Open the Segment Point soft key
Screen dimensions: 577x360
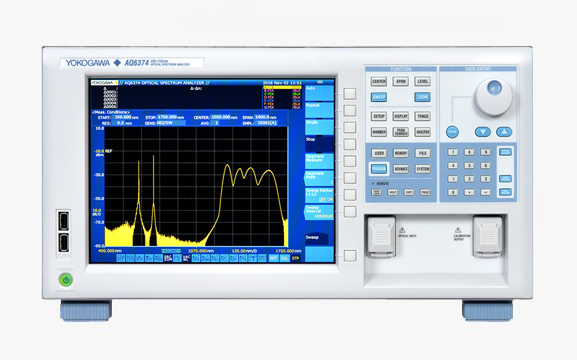[x=319, y=178]
